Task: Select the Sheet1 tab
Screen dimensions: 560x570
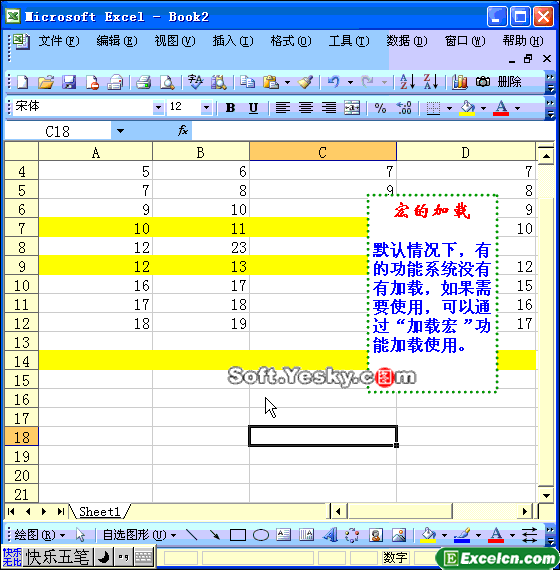Action: point(100,512)
